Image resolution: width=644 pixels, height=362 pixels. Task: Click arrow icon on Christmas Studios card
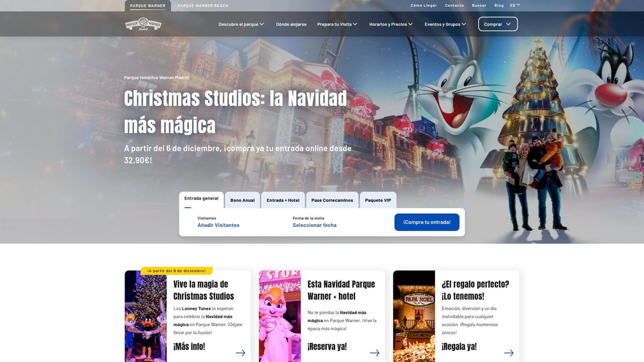pyautogui.click(x=240, y=352)
